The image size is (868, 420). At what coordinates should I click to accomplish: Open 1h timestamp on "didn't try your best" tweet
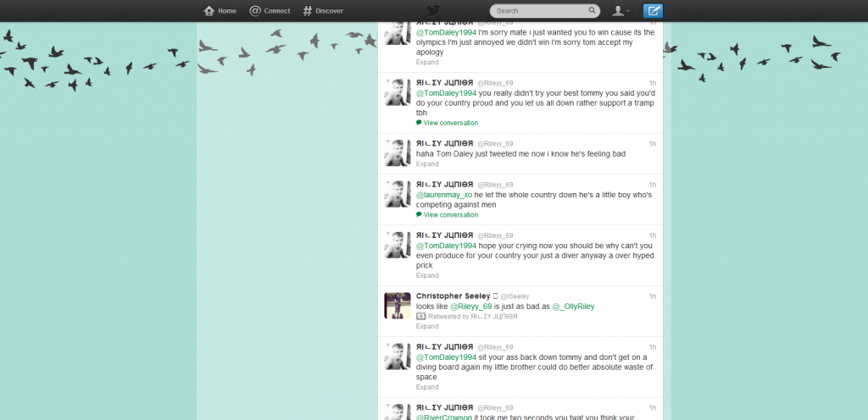click(653, 83)
